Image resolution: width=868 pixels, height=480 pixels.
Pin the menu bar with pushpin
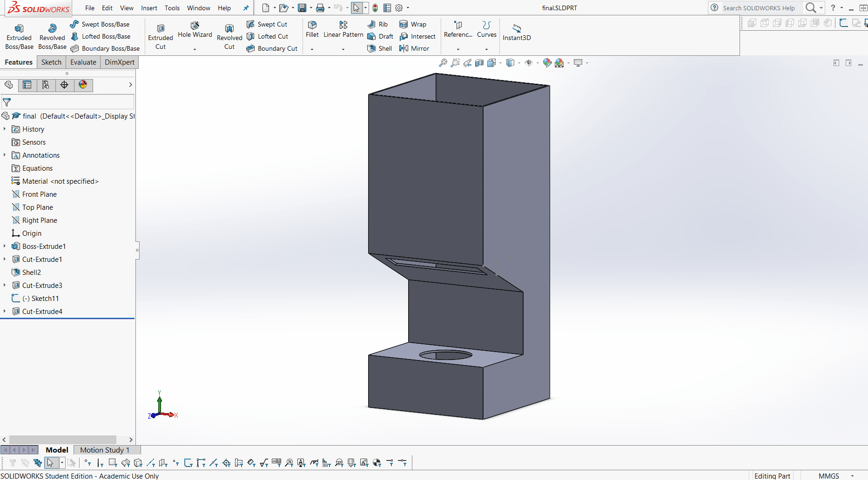pos(246,8)
